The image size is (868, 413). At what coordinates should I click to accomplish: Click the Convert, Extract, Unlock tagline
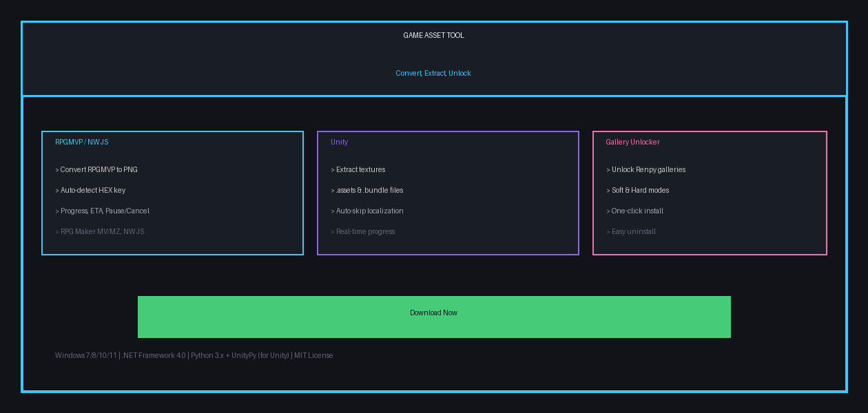(x=433, y=73)
